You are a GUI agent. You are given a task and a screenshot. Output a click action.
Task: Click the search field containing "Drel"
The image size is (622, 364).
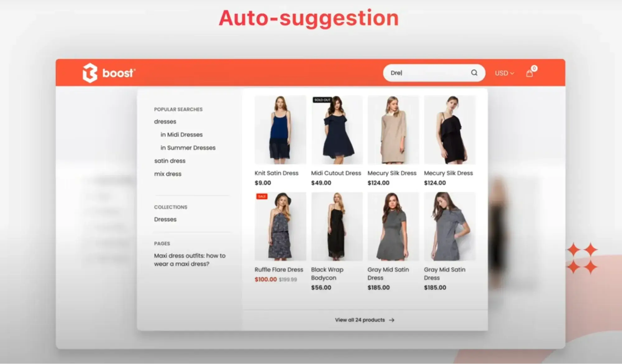pyautogui.click(x=434, y=73)
